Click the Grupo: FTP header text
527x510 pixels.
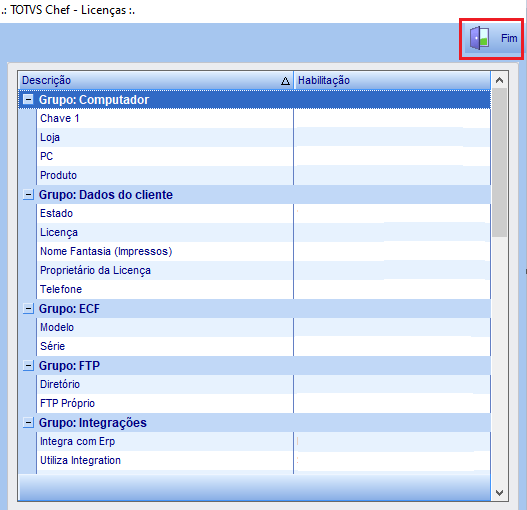click(69, 366)
